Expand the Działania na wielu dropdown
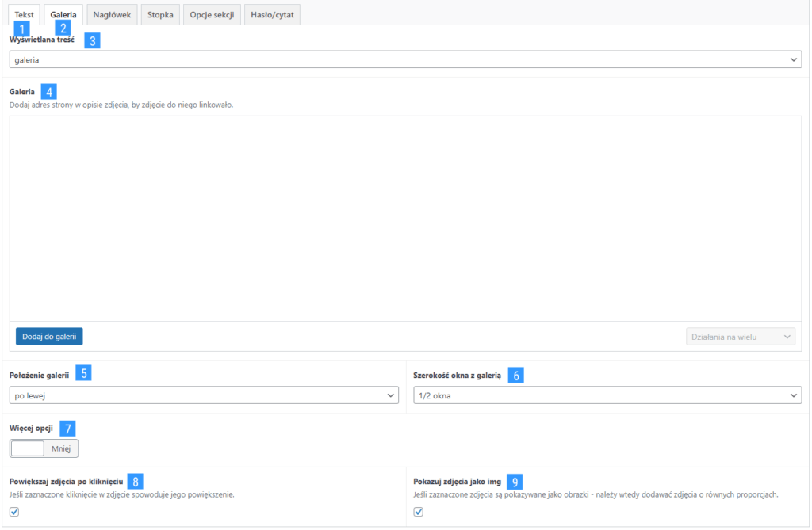812x530 pixels. [740, 337]
